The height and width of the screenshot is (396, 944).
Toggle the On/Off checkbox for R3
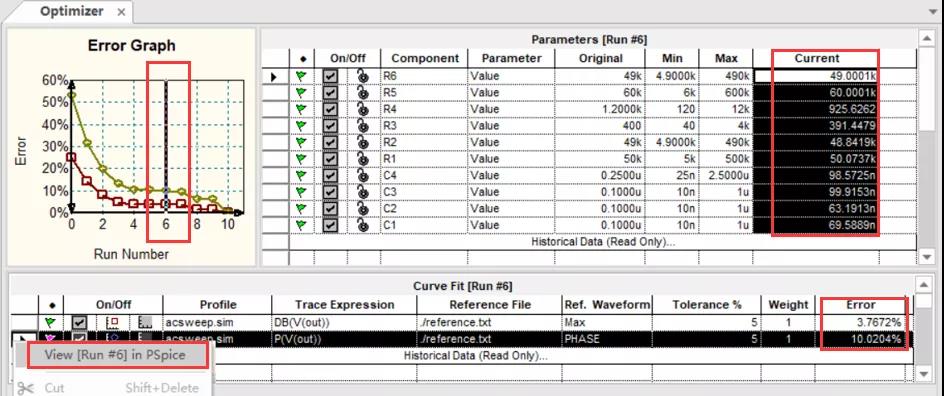(x=330, y=126)
